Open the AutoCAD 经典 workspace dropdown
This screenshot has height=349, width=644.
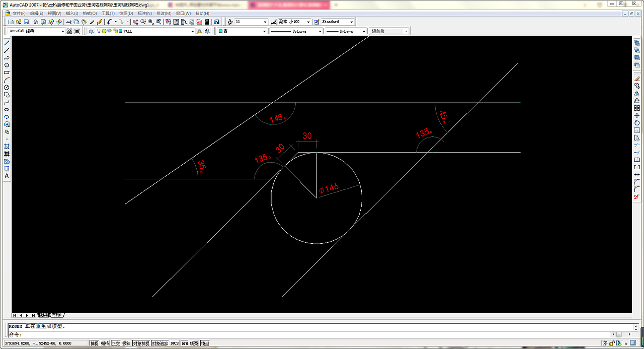click(62, 31)
